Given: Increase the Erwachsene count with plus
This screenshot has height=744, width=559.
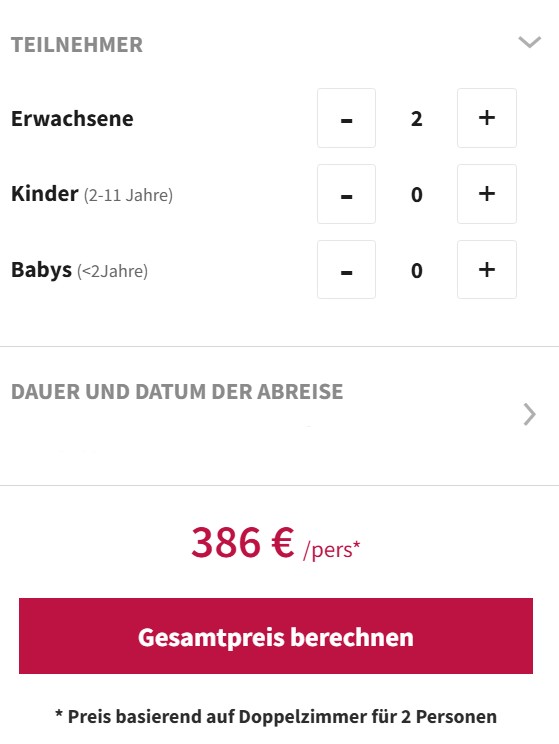Looking at the screenshot, I should [x=487, y=118].
